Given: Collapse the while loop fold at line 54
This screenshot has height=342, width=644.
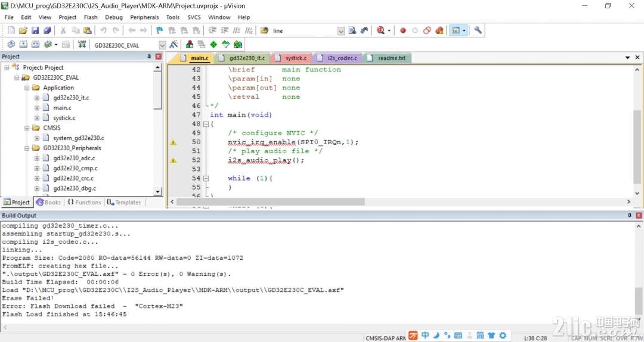Looking at the screenshot, I should click(206, 178).
